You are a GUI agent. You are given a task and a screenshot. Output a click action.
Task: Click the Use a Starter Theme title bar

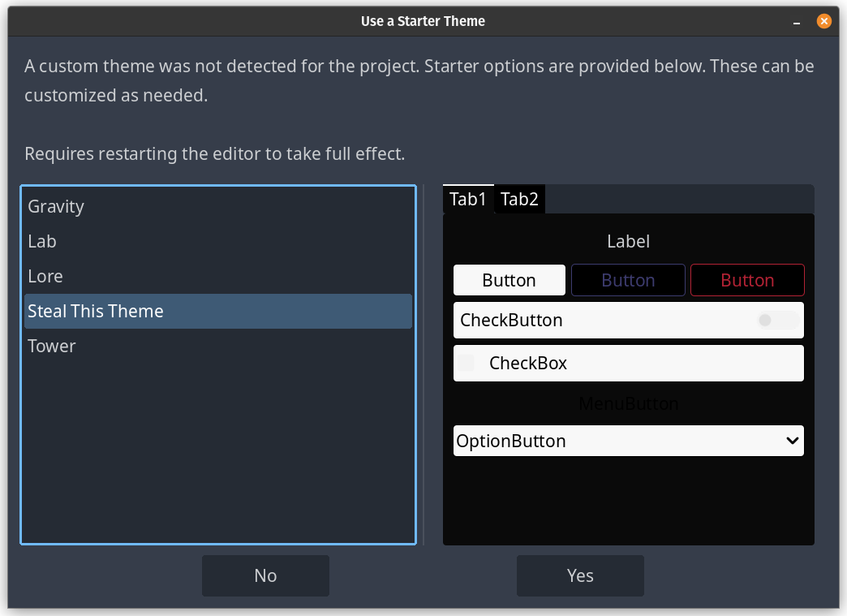pyautogui.click(x=423, y=21)
